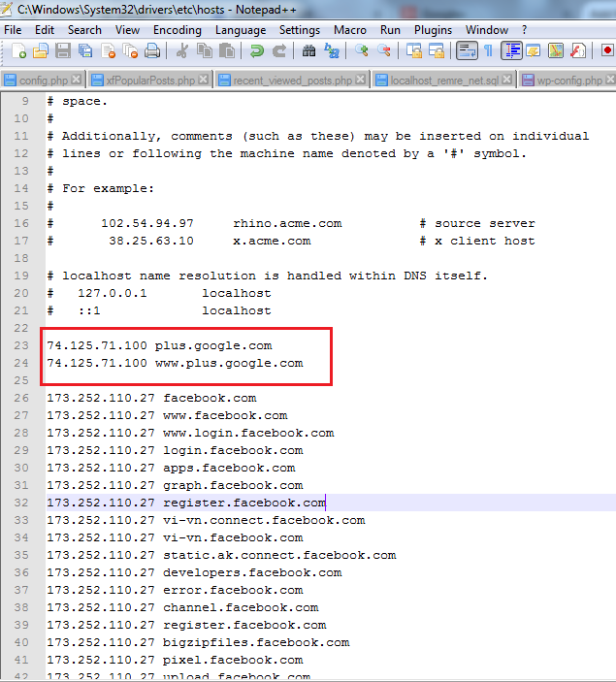The height and width of the screenshot is (682, 616).
Task: Click the Close document toolbar icon
Action: click(108, 50)
